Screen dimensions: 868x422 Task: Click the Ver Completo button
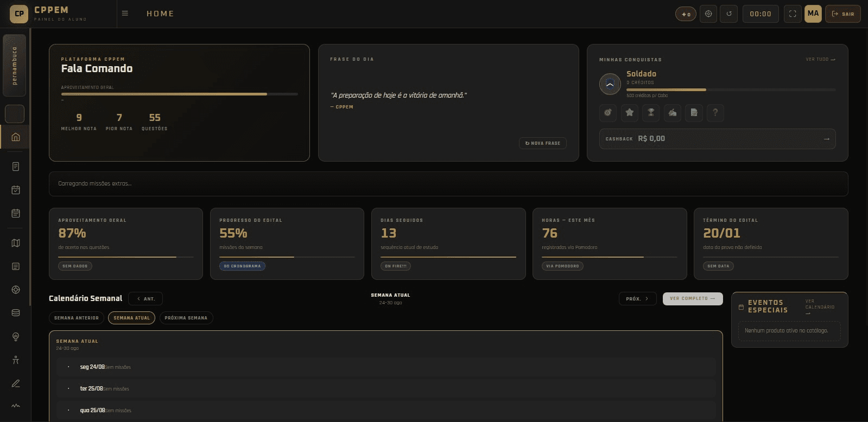[x=693, y=299]
